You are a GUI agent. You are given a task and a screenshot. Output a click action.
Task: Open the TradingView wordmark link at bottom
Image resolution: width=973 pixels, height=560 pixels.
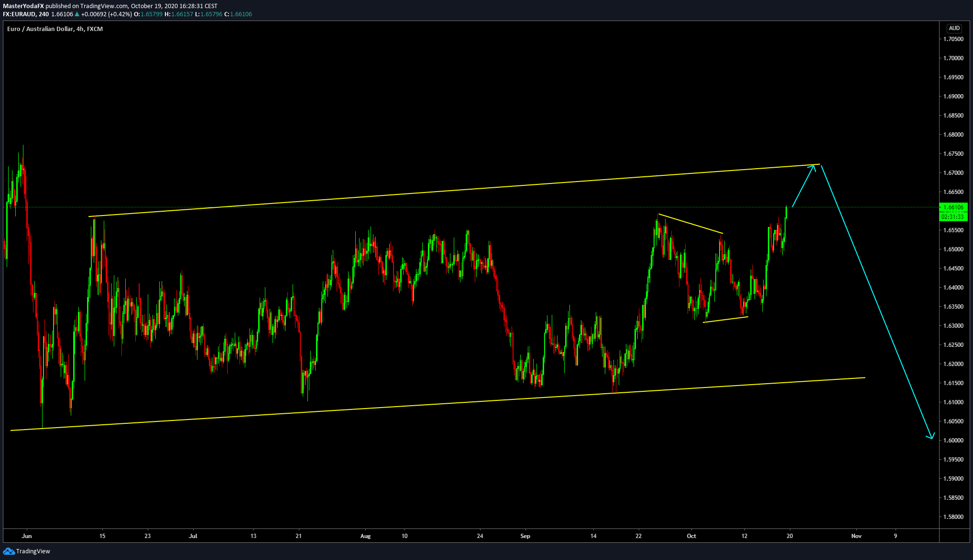click(x=33, y=551)
